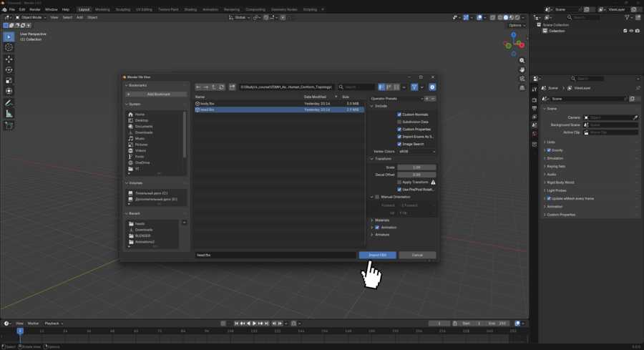Refresh the file list in file browser
Image resolution: width=644 pixels, height=350 pixels.
tap(222, 87)
